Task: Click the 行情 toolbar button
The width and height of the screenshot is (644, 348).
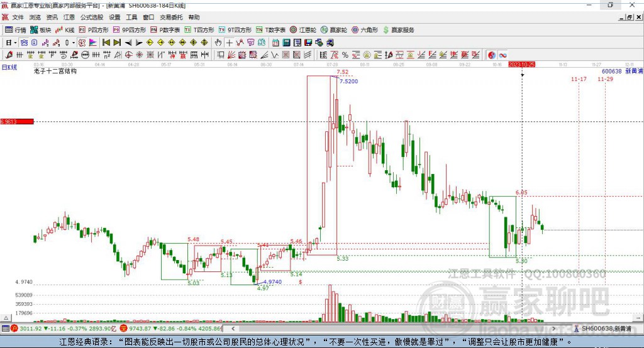Action: click(16, 30)
